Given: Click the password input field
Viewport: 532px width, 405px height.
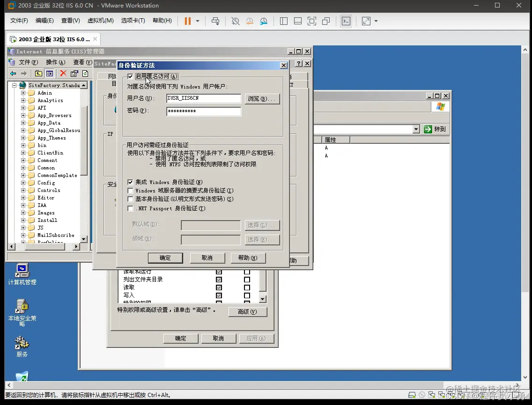Looking at the screenshot, I should click(204, 111).
